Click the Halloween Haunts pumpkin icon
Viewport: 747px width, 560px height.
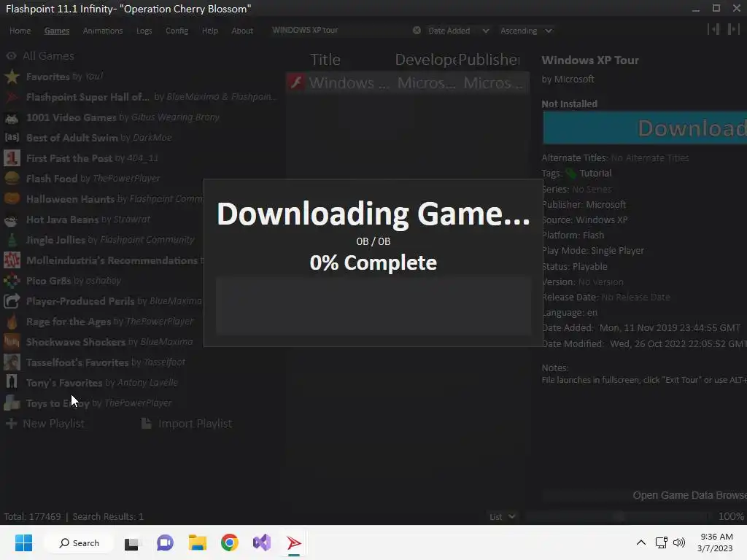coord(12,199)
